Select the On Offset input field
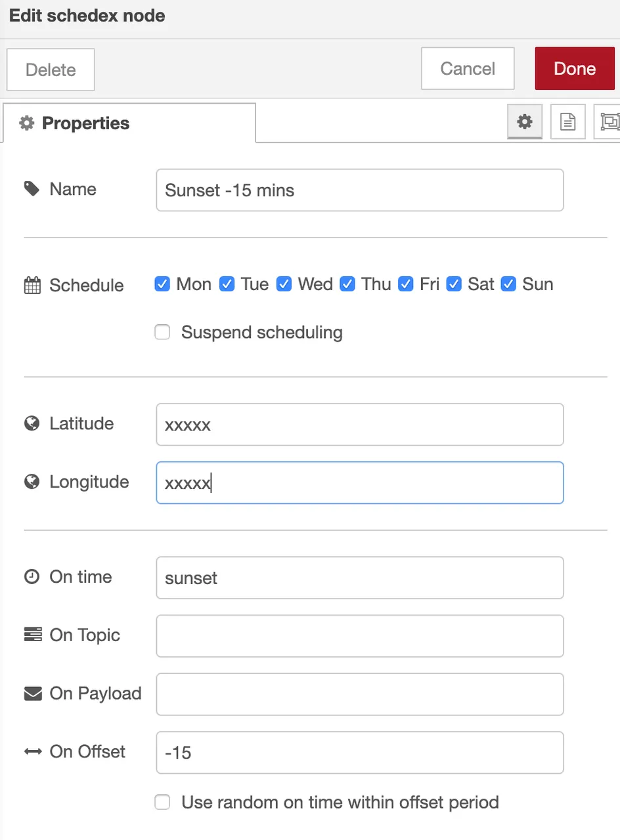Screen dimensions: 620x840 [360, 753]
